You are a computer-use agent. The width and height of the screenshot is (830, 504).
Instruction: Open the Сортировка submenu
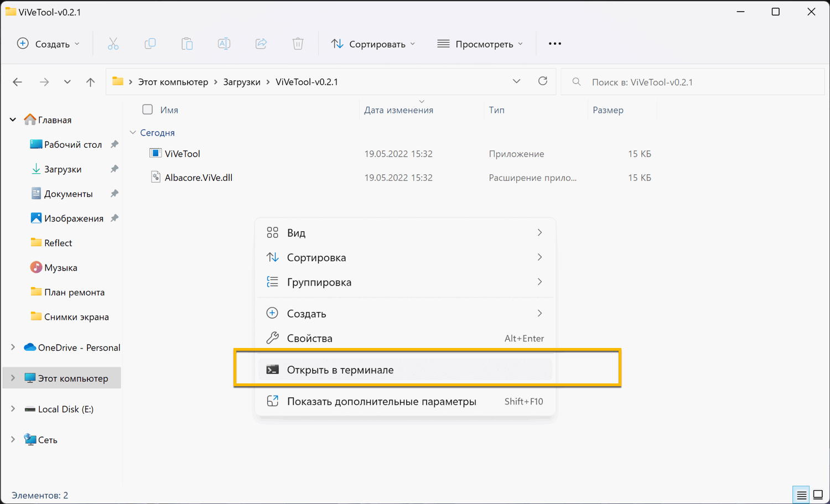[405, 257]
